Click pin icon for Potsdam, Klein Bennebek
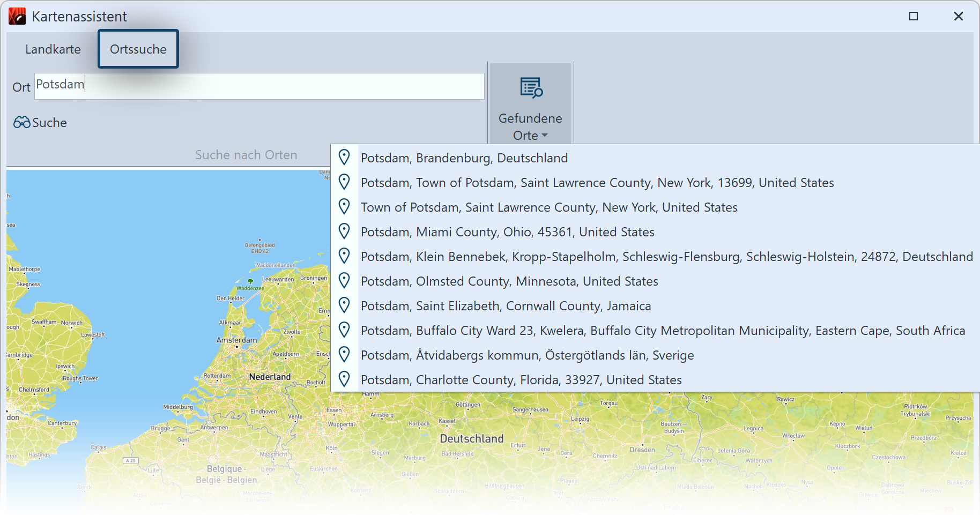Viewport: 980px width, 515px height. [x=344, y=256]
